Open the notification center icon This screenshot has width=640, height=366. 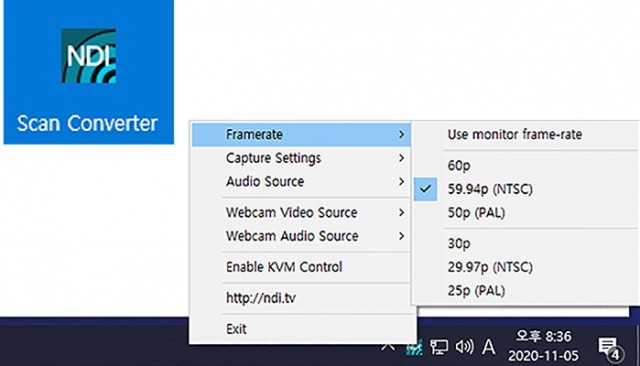click(x=610, y=349)
